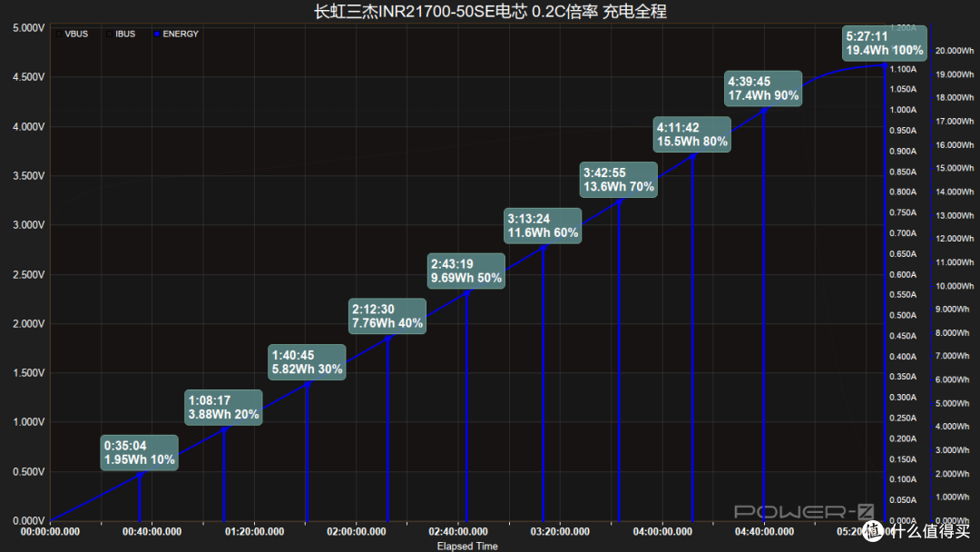Click the 3.500V voltage axis label
This screenshot has height=552, width=980.
pos(29,175)
